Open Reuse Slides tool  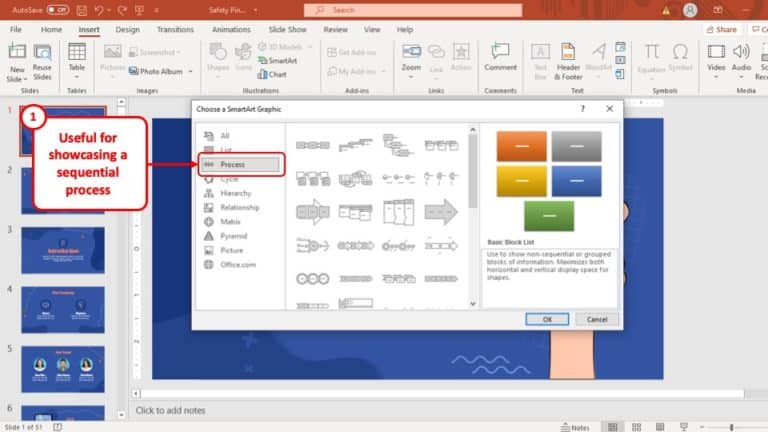tap(42, 62)
